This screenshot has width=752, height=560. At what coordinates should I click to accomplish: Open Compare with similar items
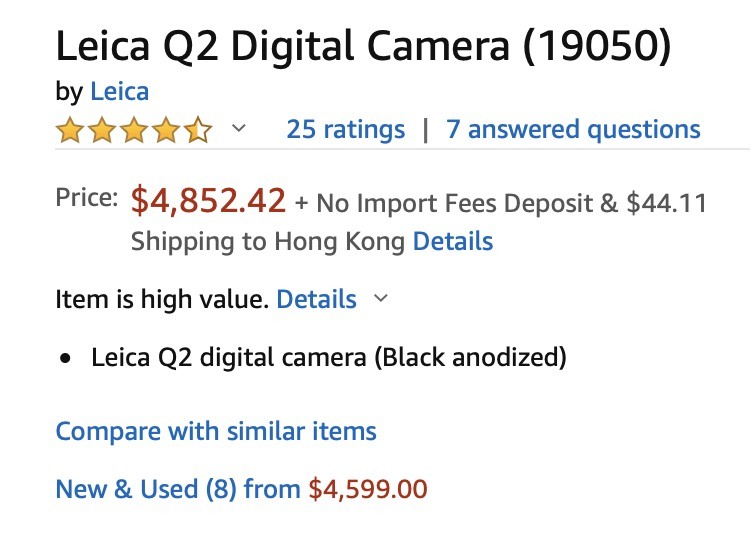[216, 431]
